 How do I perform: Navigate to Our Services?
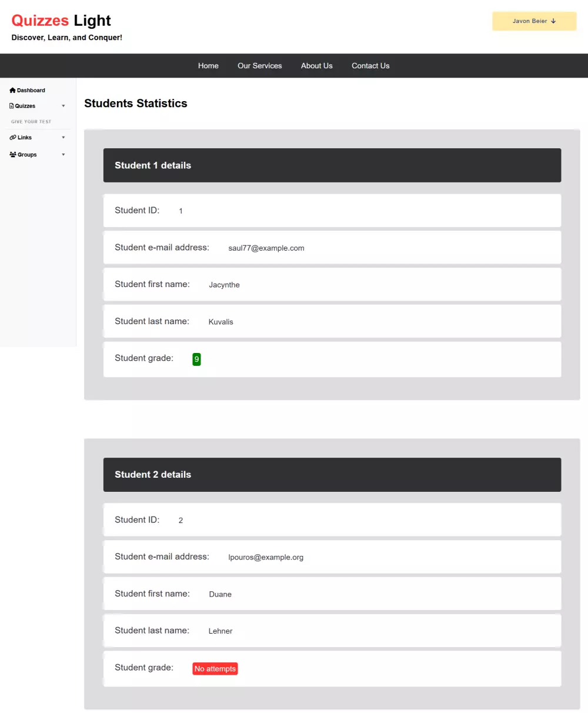point(259,65)
